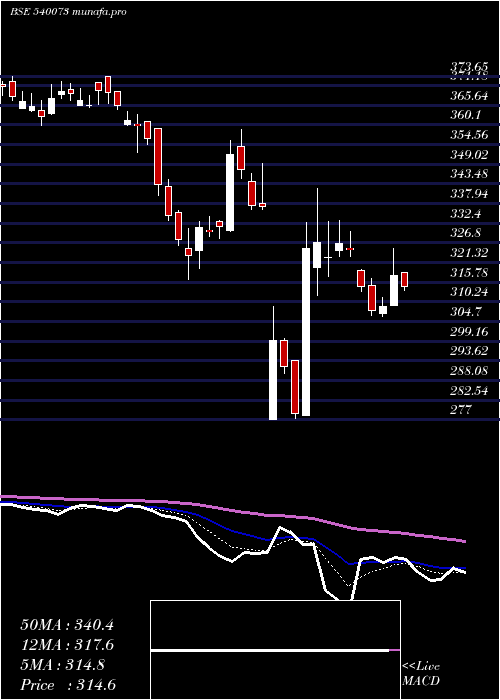
Task: Click the 50MA : 340.4 readout
Action: point(67,625)
